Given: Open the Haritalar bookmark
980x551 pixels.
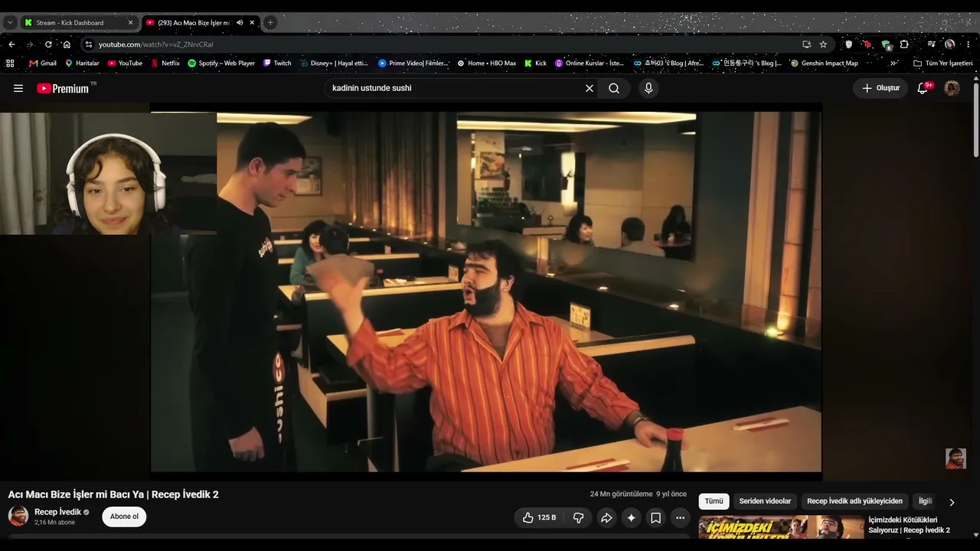Looking at the screenshot, I should click(x=83, y=64).
